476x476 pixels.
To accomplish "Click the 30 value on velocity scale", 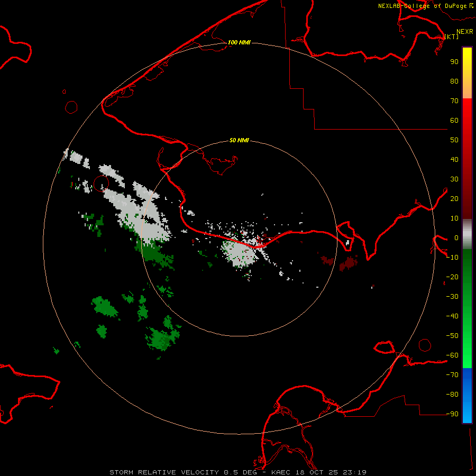I will pos(454,179).
